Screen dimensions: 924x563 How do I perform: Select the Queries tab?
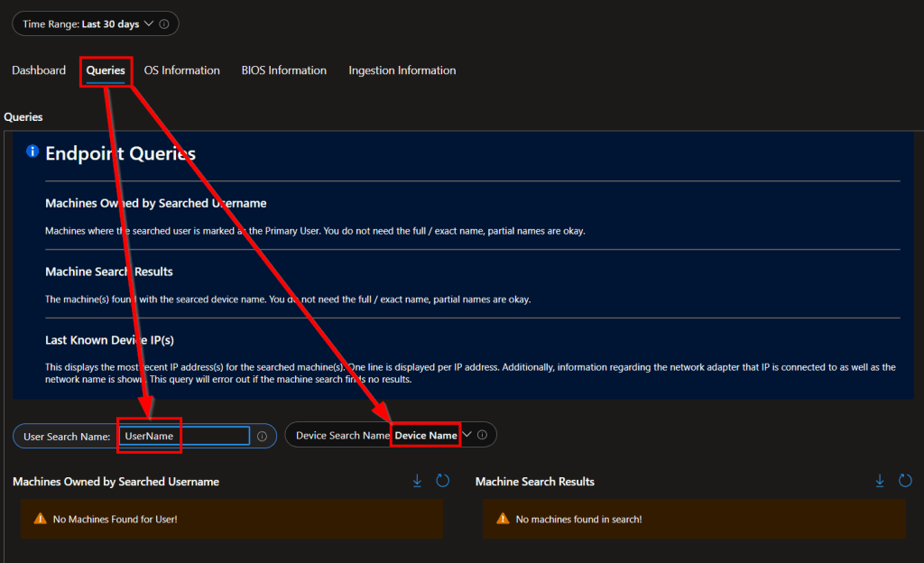tap(106, 70)
